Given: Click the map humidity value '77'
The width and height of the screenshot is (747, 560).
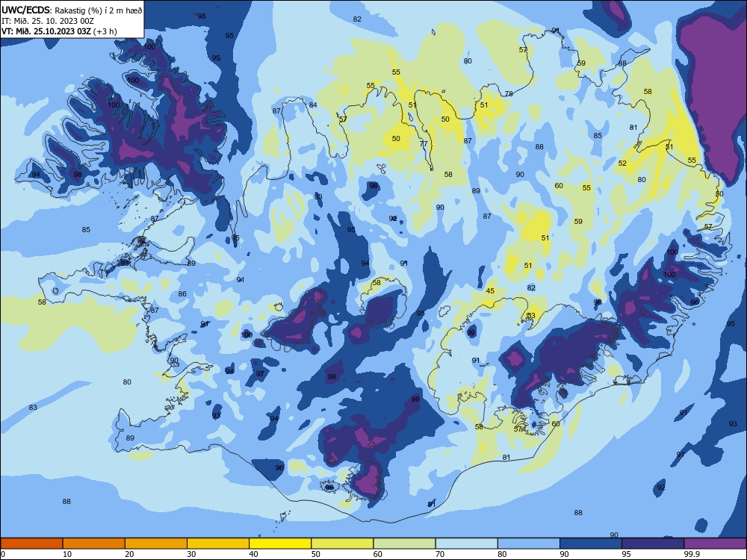Looking at the screenshot, I should (x=424, y=144).
